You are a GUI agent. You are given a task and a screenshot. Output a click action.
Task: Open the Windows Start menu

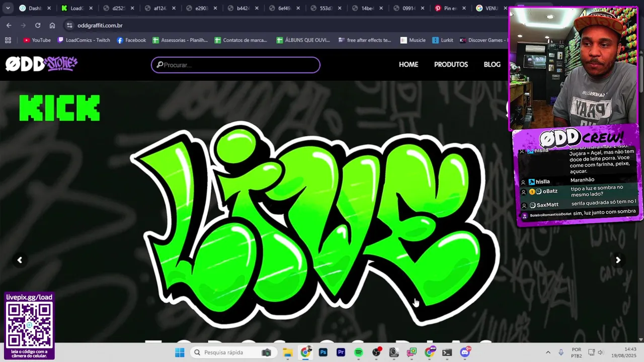pyautogui.click(x=180, y=352)
